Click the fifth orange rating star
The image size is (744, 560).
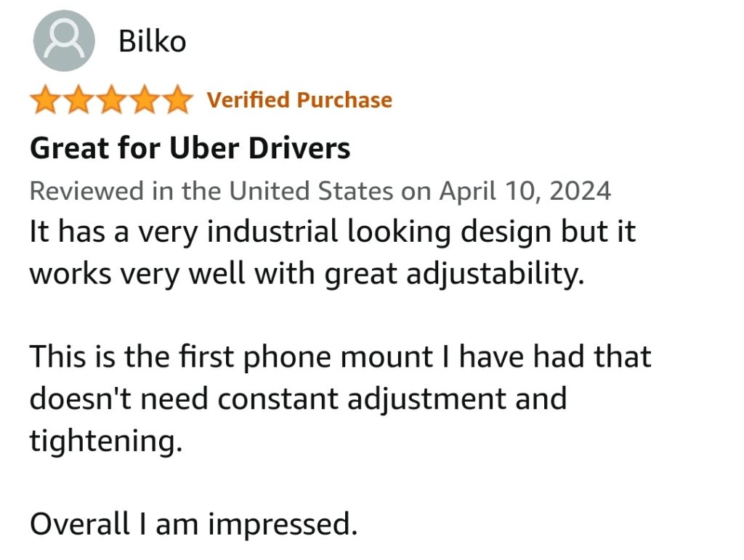pyautogui.click(x=177, y=100)
